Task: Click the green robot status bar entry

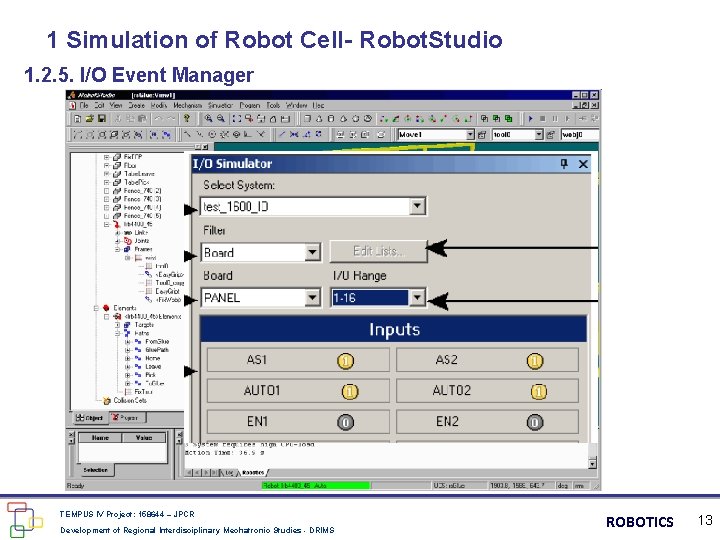Action: 316,485
